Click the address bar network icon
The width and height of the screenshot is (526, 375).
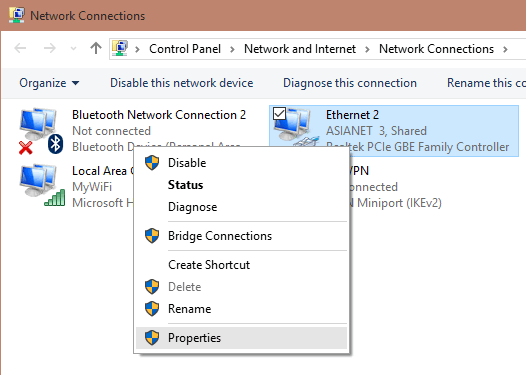(120, 48)
